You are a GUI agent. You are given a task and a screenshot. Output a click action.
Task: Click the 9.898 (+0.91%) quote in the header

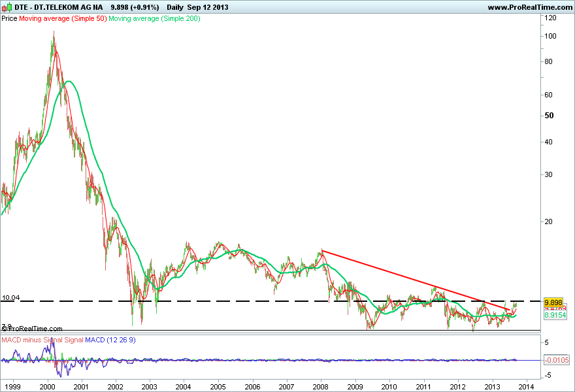(x=135, y=7)
